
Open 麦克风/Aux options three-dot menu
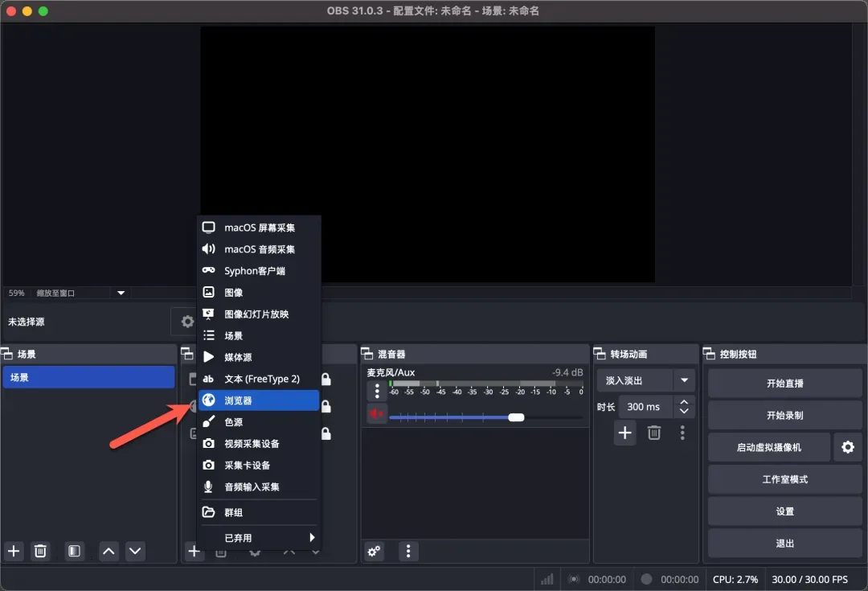(x=377, y=391)
